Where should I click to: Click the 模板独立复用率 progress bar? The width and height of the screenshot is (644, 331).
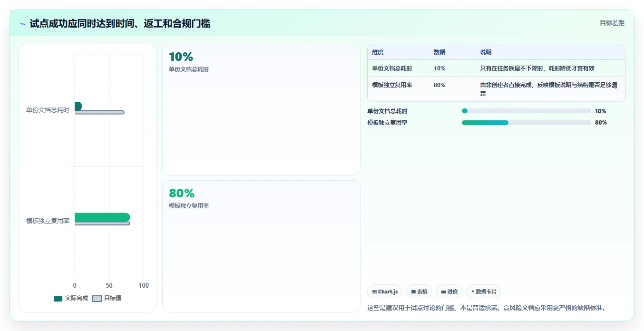click(x=527, y=123)
